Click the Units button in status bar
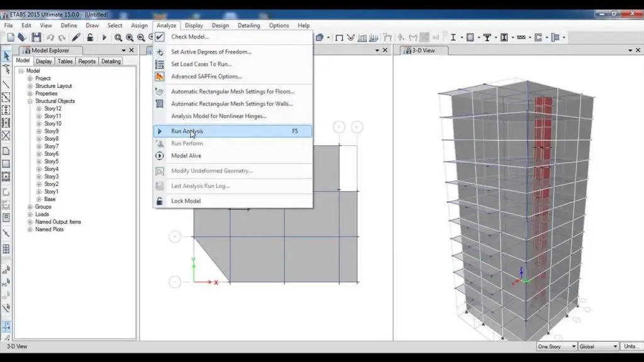 tap(630, 346)
